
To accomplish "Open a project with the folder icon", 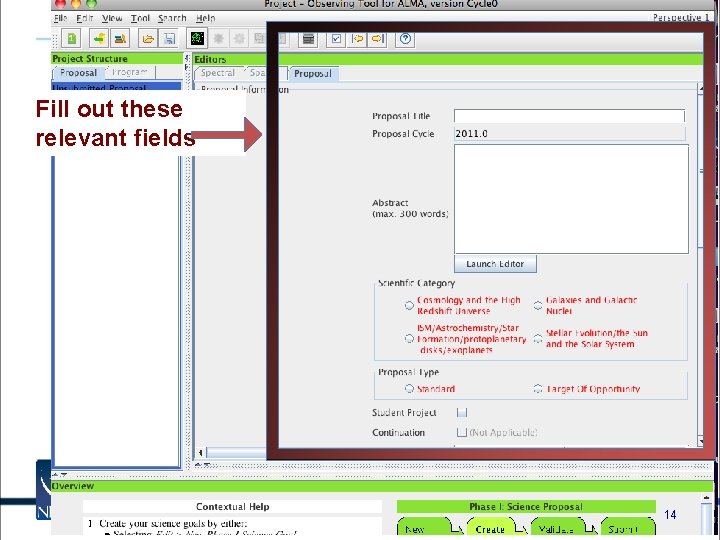I will (x=148, y=39).
